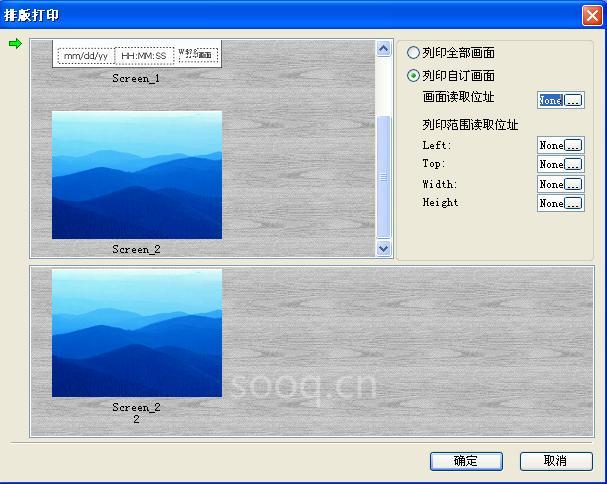Click the browse button beside Left
Image resolution: width=607 pixels, height=484 pixels.
pos(573,146)
